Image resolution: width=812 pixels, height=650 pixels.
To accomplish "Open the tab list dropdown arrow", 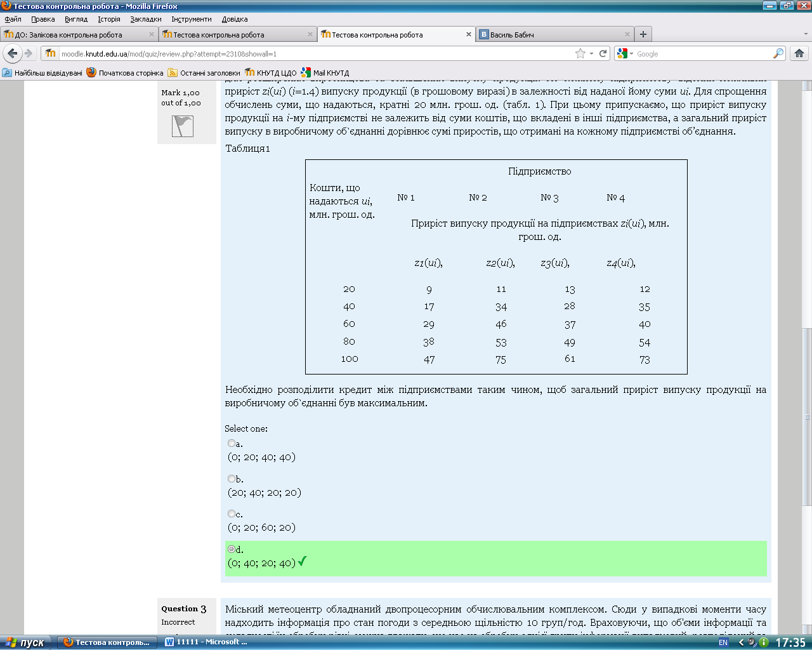I will point(806,34).
